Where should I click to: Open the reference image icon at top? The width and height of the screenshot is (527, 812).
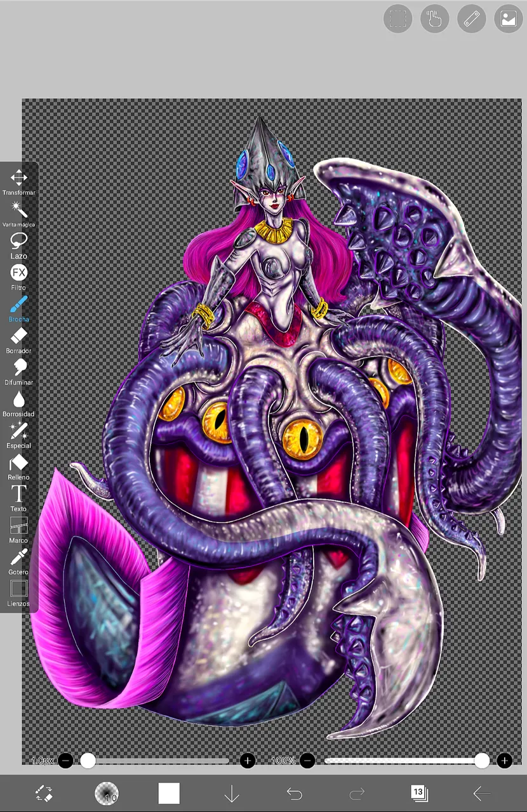click(x=509, y=19)
